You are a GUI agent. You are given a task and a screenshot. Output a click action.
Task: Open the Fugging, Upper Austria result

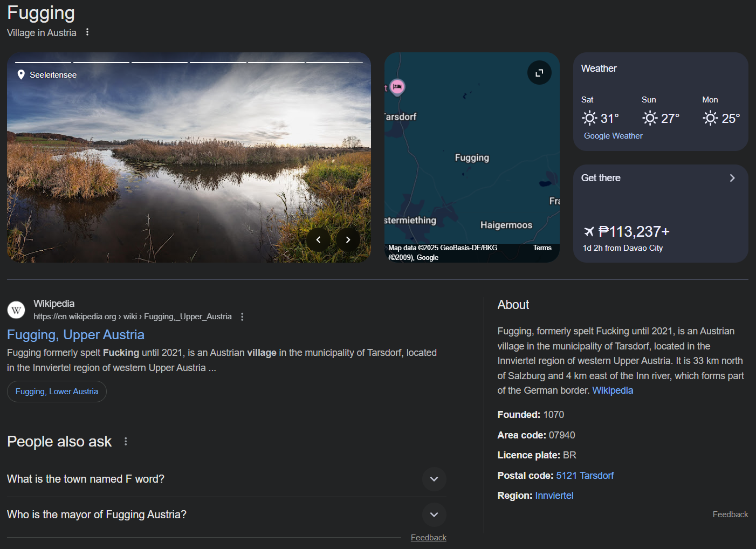[75, 335]
